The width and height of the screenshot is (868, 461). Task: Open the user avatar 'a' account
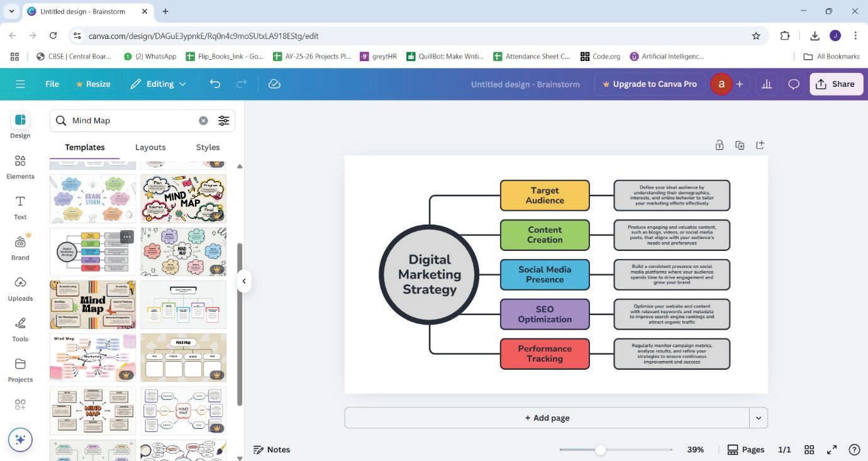point(721,84)
